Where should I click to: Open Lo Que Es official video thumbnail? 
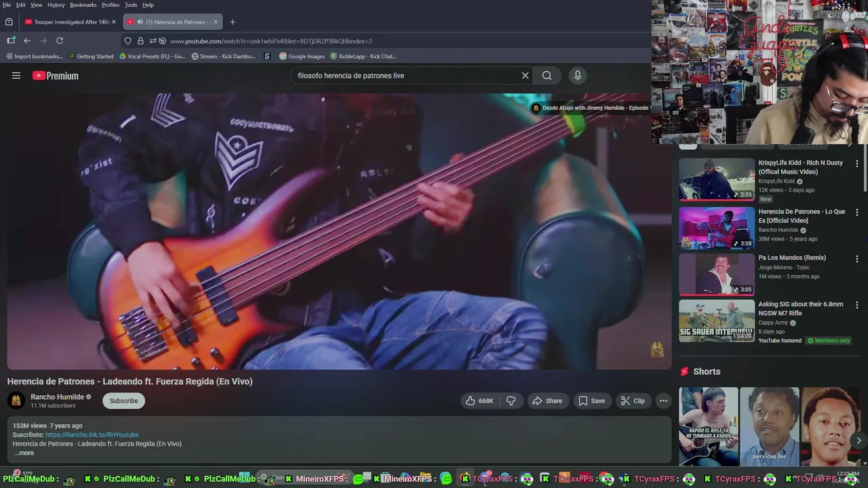coord(717,228)
